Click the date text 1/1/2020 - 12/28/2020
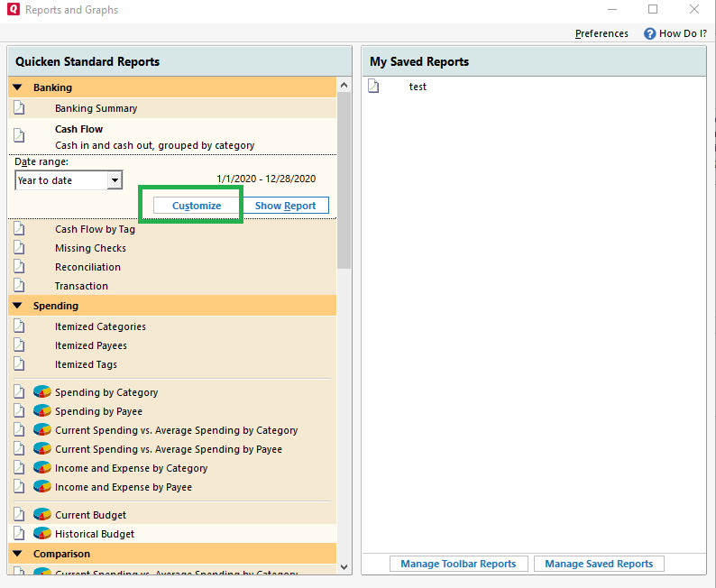The height and width of the screenshot is (588, 716). (x=266, y=179)
